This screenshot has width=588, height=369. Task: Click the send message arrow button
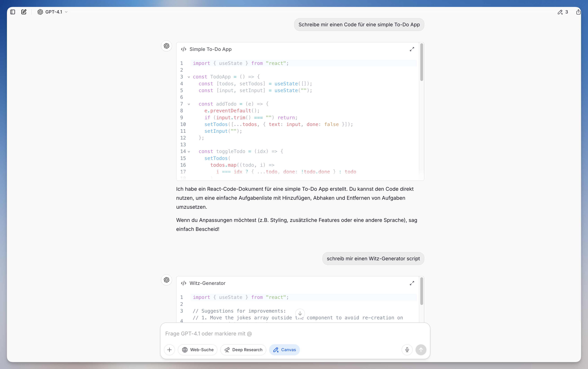tap(421, 350)
